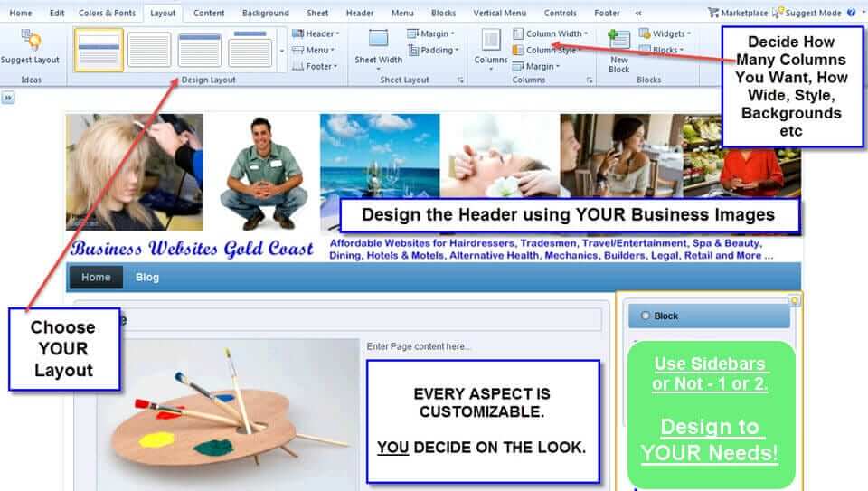The height and width of the screenshot is (491, 868).
Task: Click the Enter Page content text area
Action: pyautogui.click(x=419, y=346)
